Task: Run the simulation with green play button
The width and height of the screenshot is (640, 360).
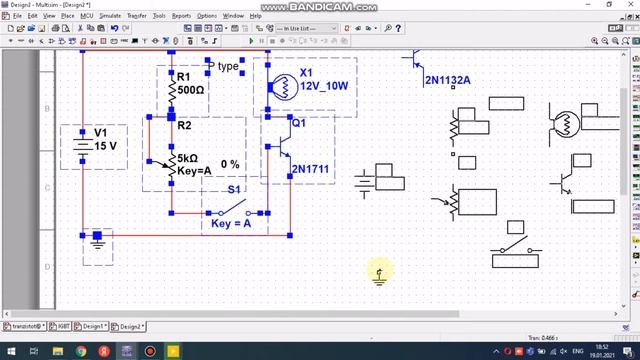Action: [x=251, y=41]
